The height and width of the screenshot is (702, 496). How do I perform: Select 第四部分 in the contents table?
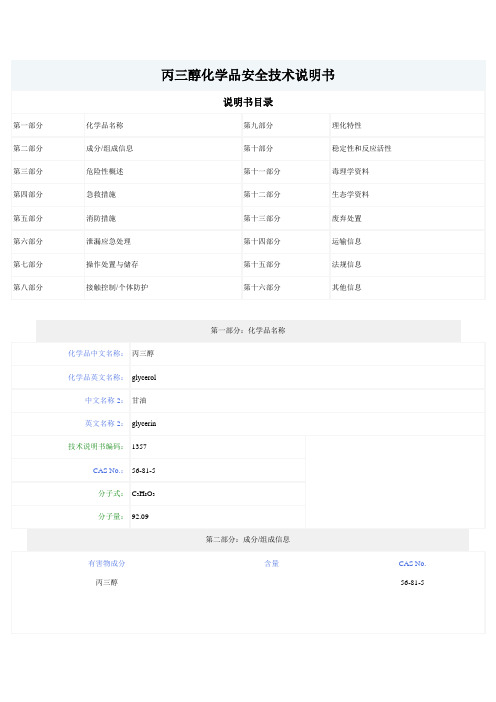(28, 194)
